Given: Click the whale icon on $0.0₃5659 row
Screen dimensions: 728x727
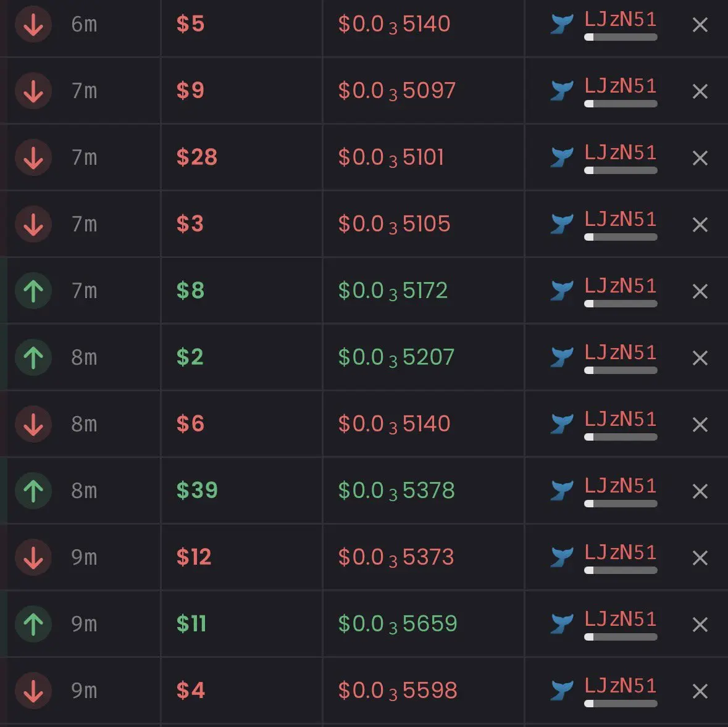Looking at the screenshot, I should pyautogui.click(x=562, y=623).
